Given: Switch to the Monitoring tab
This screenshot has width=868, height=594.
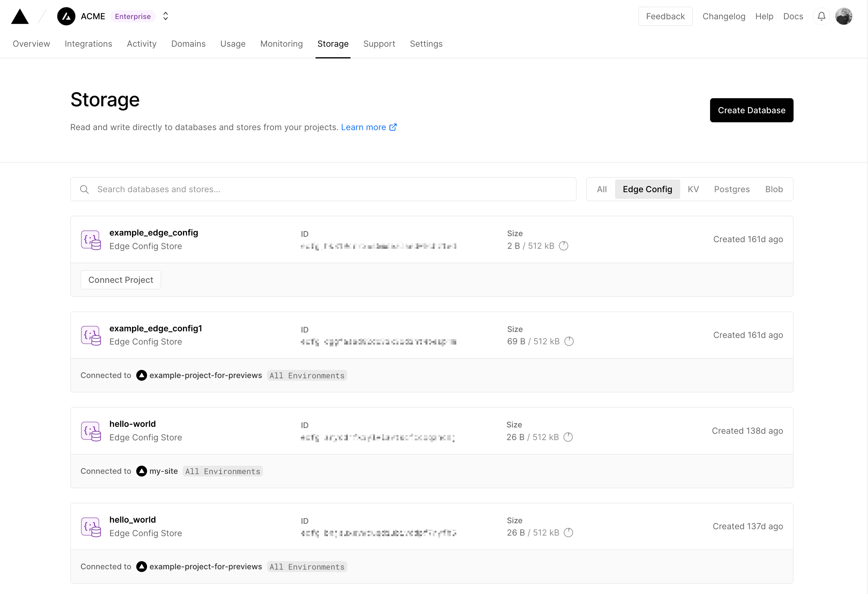Looking at the screenshot, I should (x=281, y=44).
